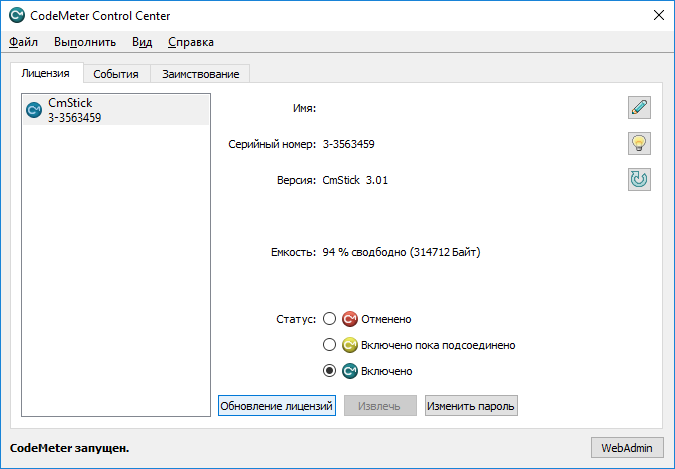
Task: Click the Изменить пароль button
Action: (x=471, y=406)
